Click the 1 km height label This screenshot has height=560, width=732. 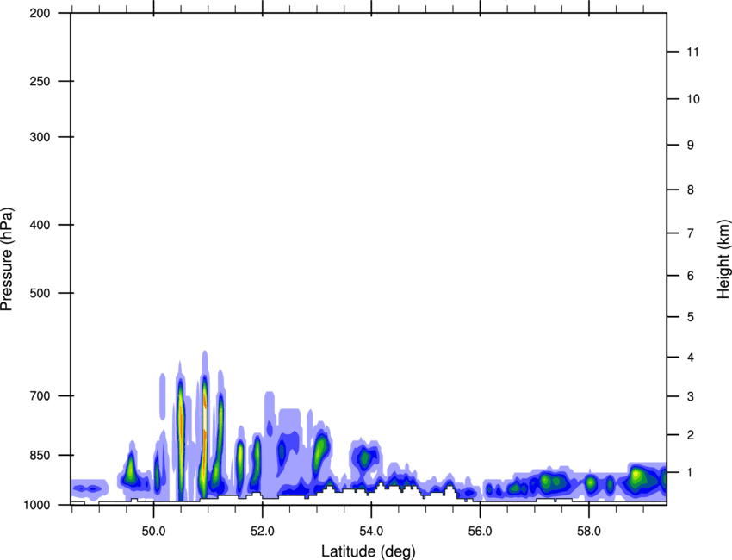[x=691, y=473]
